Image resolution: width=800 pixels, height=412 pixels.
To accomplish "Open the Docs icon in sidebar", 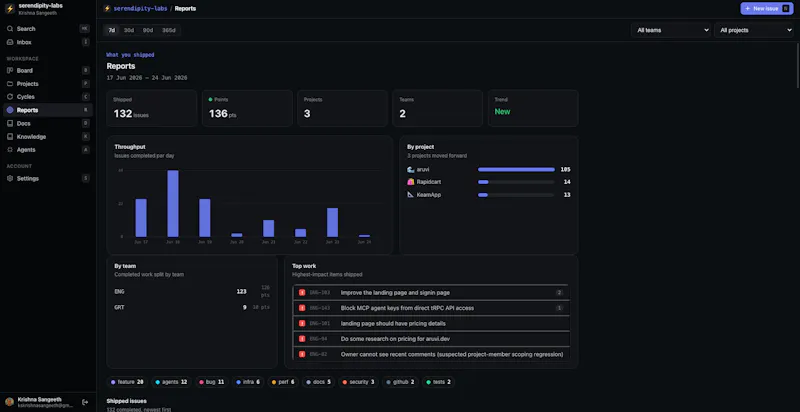I will [x=10, y=123].
